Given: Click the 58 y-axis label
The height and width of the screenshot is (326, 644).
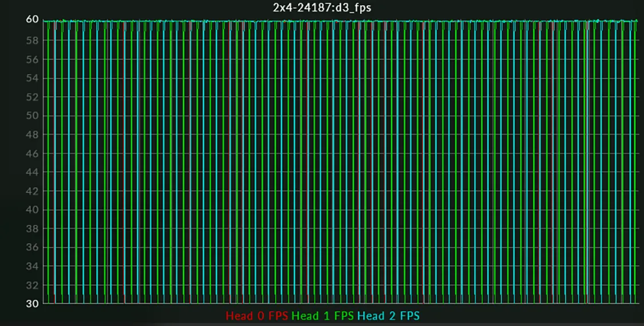Looking at the screenshot, I should pos(33,41).
